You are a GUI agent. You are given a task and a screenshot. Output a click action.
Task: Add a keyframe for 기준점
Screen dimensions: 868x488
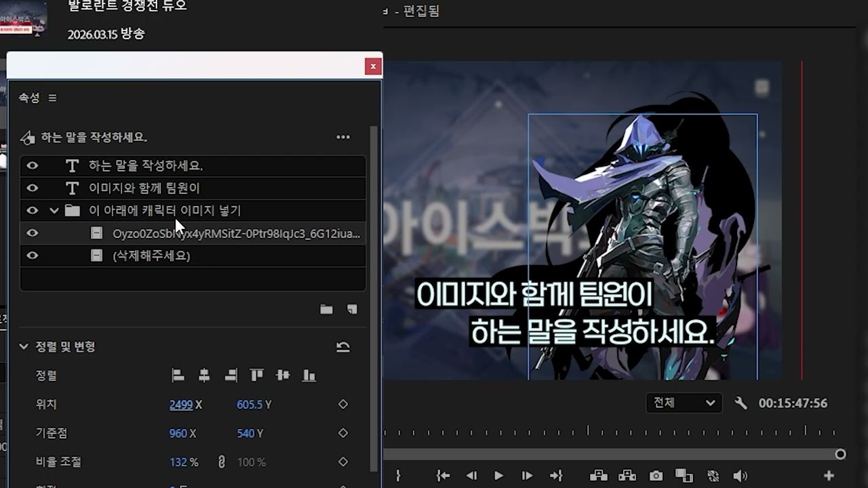343,433
